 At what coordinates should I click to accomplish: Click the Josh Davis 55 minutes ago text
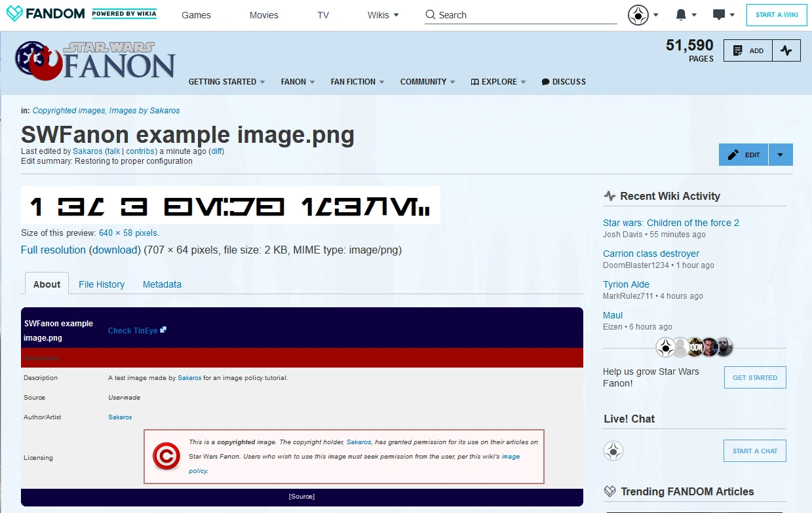[x=654, y=234]
